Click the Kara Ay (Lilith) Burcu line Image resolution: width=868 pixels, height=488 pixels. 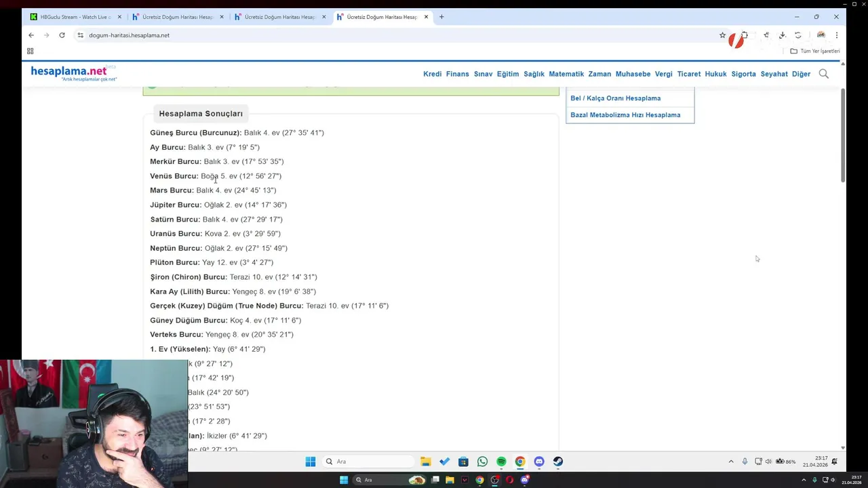click(x=233, y=291)
